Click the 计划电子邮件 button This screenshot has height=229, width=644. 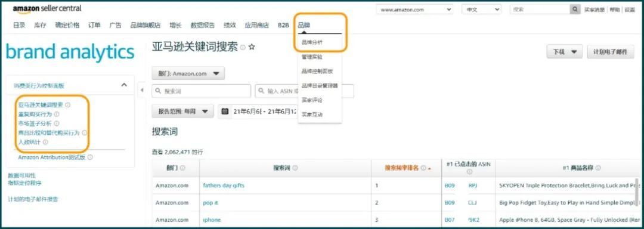point(611,52)
